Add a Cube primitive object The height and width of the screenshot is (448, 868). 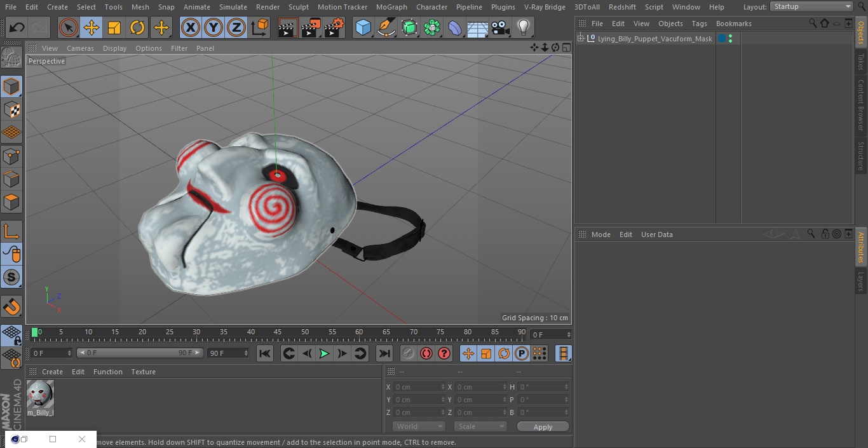click(x=363, y=27)
